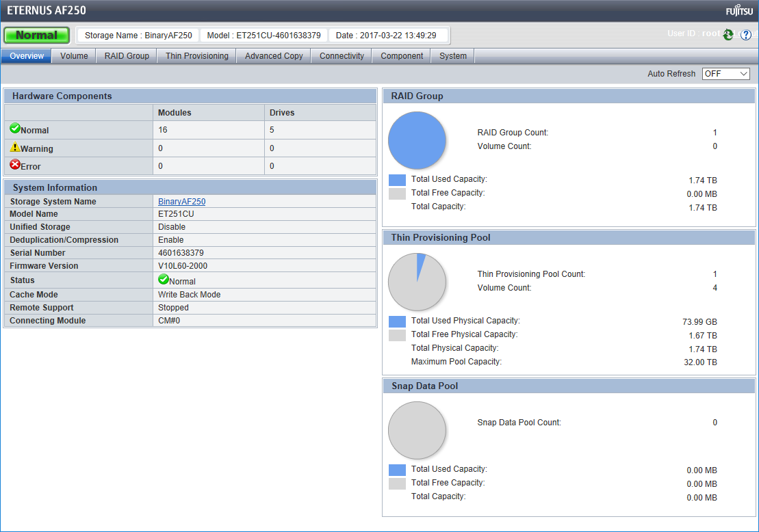Click the Hardware Components panel header
The width and height of the screenshot is (759, 532).
click(x=190, y=96)
